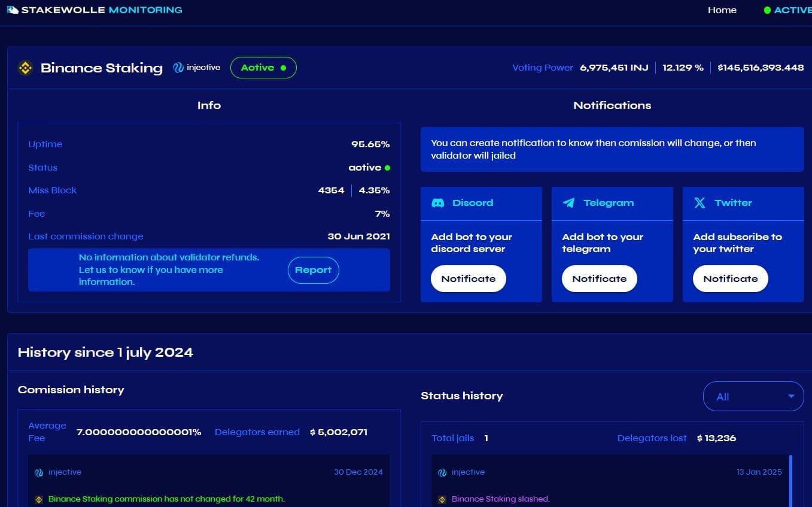Click the Fee value 7%
The image size is (812, 507).
382,214
